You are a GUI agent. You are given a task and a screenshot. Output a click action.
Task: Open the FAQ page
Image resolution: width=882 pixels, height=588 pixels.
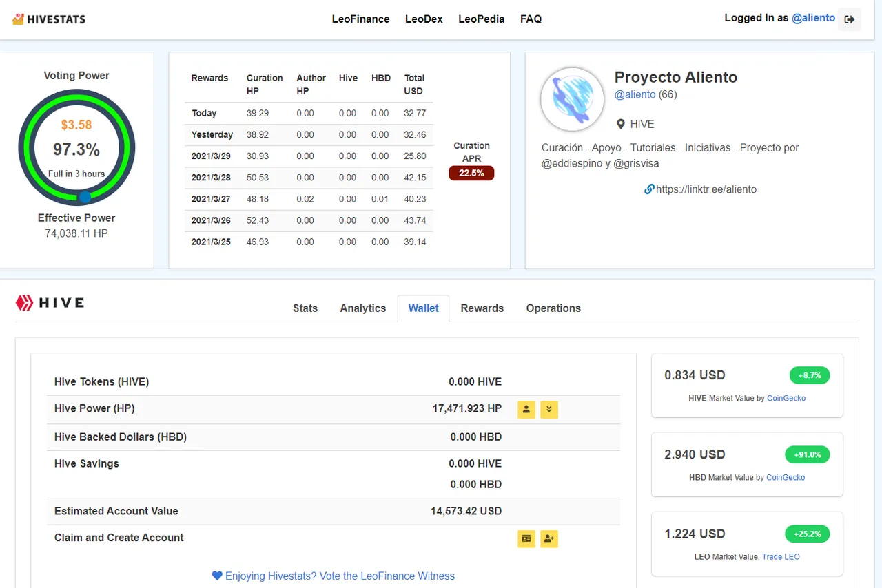click(531, 19)
